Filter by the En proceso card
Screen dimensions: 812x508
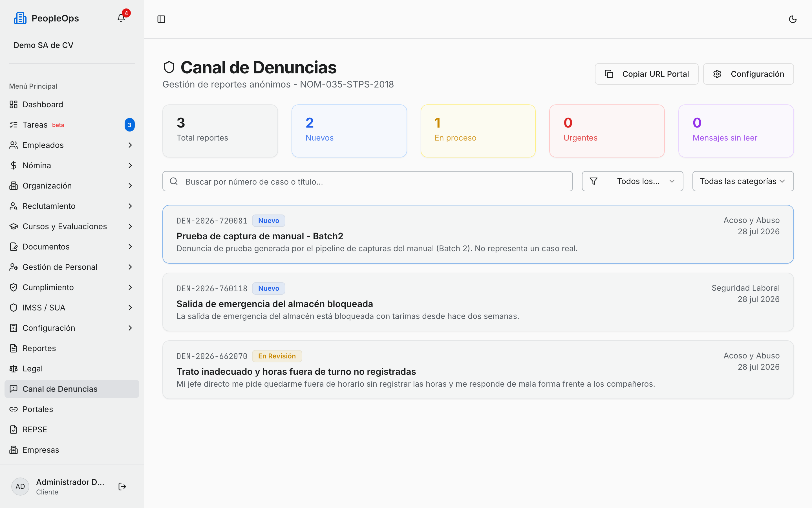478,131
